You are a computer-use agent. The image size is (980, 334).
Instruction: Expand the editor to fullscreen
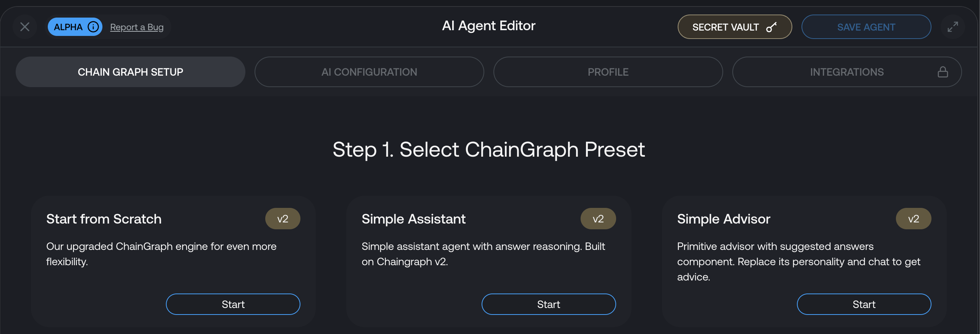pos(952,27)
